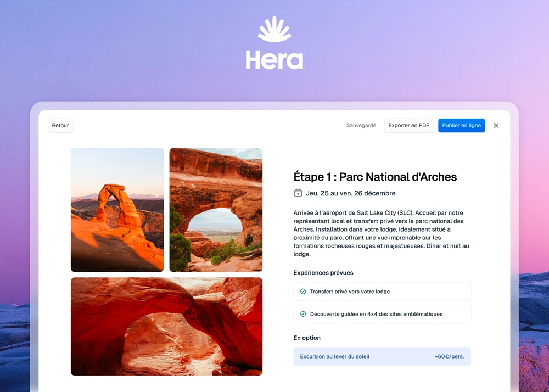
Task: Click the +60€/pers. price label
Action: (449, 356)
